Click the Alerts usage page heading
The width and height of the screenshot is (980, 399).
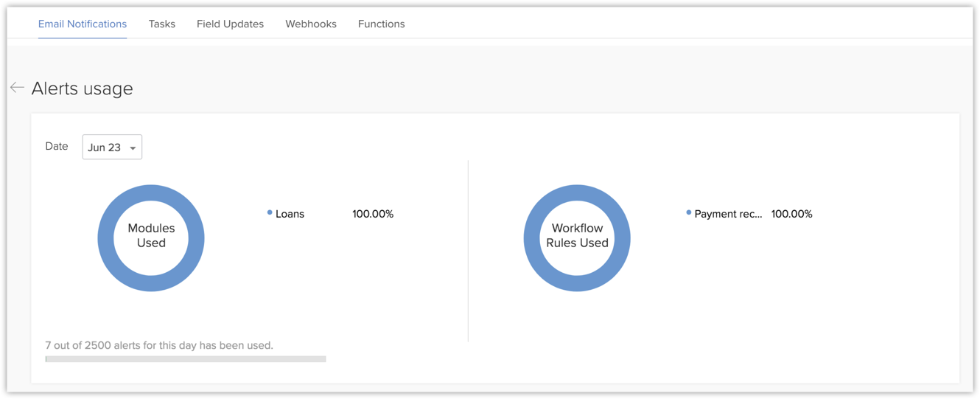(83, 89)
